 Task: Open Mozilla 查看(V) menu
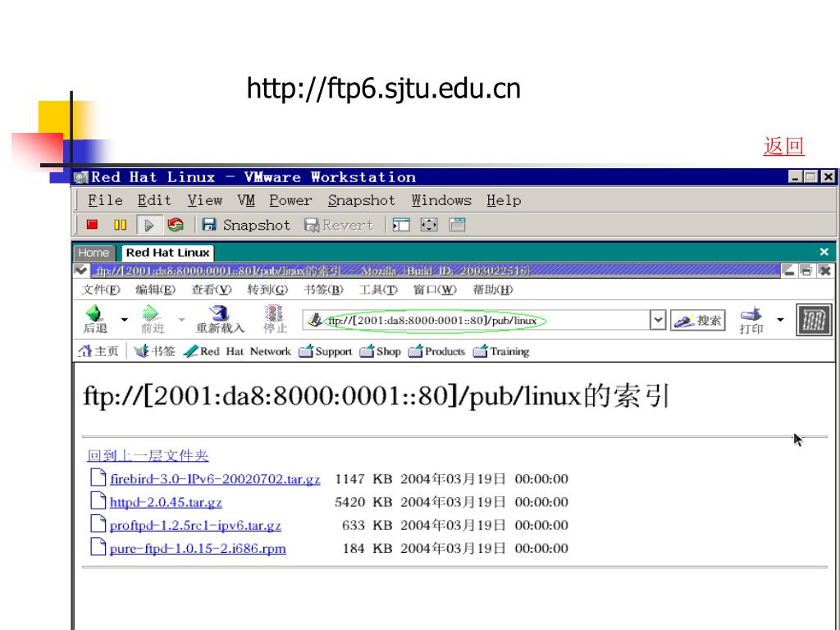pyautogui.click(x=212, y=290)
